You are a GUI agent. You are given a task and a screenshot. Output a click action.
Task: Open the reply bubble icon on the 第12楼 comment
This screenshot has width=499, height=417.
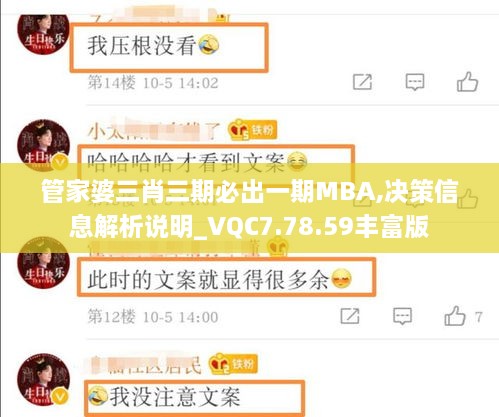tap(402, 316)
